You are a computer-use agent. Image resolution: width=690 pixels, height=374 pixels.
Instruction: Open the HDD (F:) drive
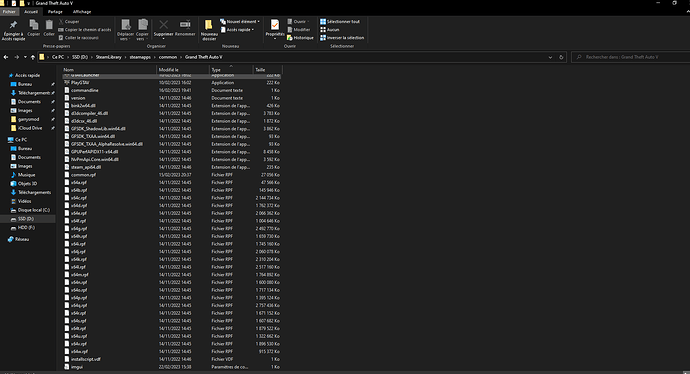[x=26, y=227]
